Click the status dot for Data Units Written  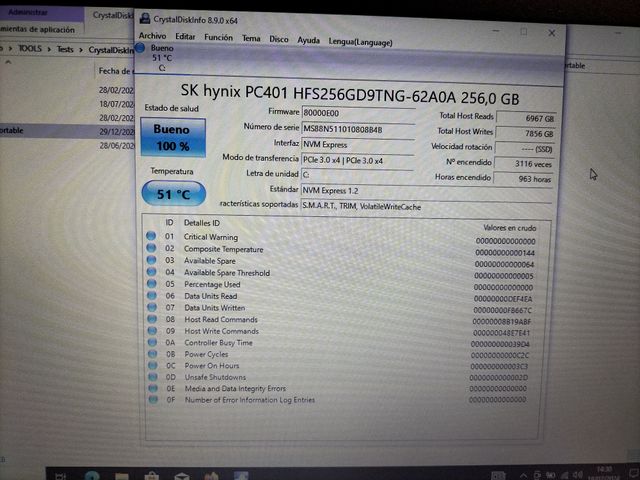tap(152, 307)
